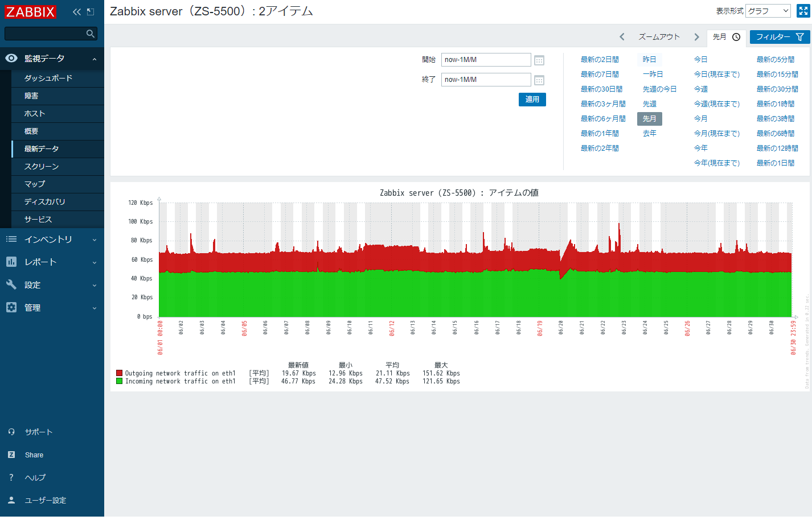The height and width of the screenshot is (520, 812).
Task: Open 概要 menu item
Action: [x=58, y=131]
